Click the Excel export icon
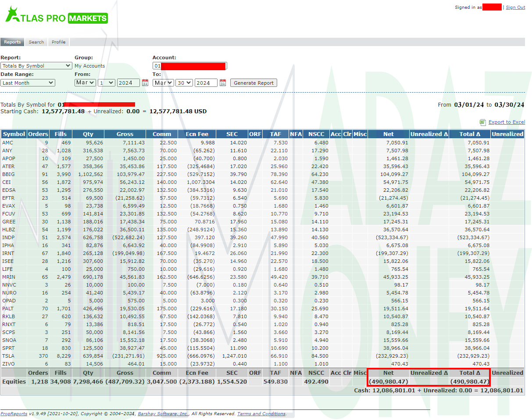 (482, 122)
